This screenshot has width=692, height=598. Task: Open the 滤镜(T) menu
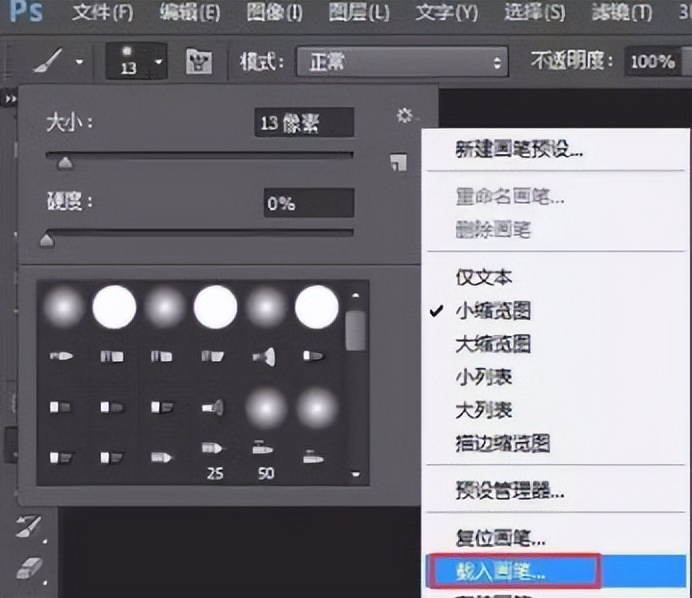point(621,12)
